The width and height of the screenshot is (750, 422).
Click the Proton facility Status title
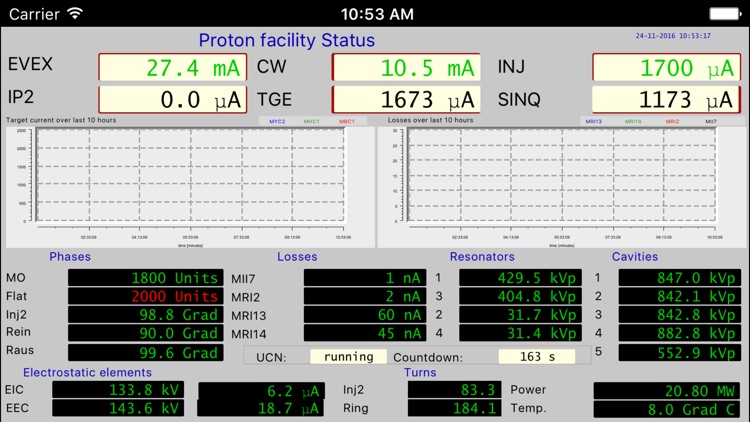coord(287,40)
